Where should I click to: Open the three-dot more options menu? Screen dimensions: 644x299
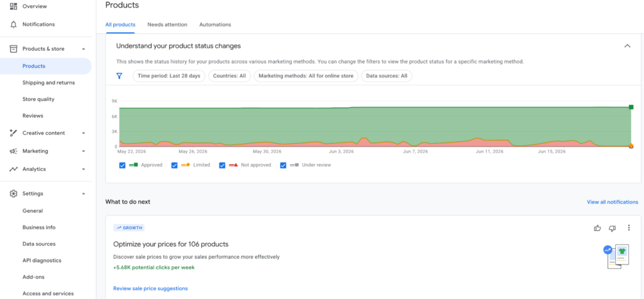click(x=628, y=227)
